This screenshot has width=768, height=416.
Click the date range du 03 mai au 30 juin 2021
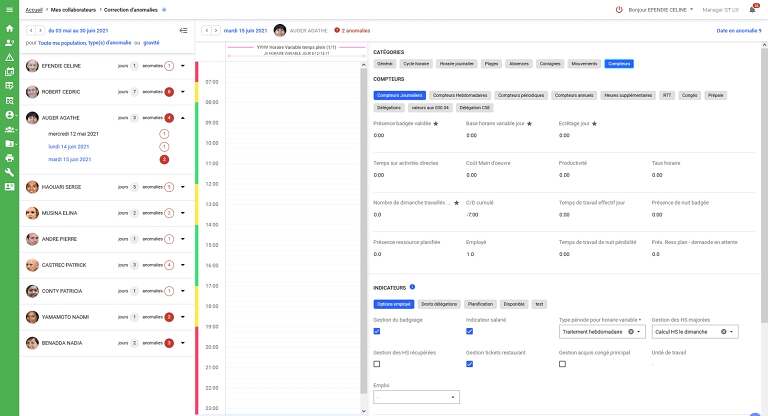(x=78, y=30)
